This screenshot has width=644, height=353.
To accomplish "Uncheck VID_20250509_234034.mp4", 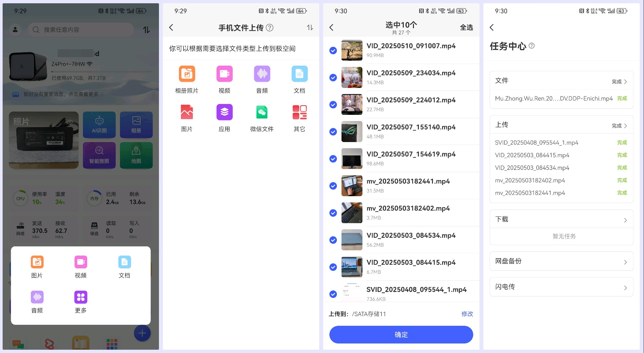I will [x=333, y=78].
